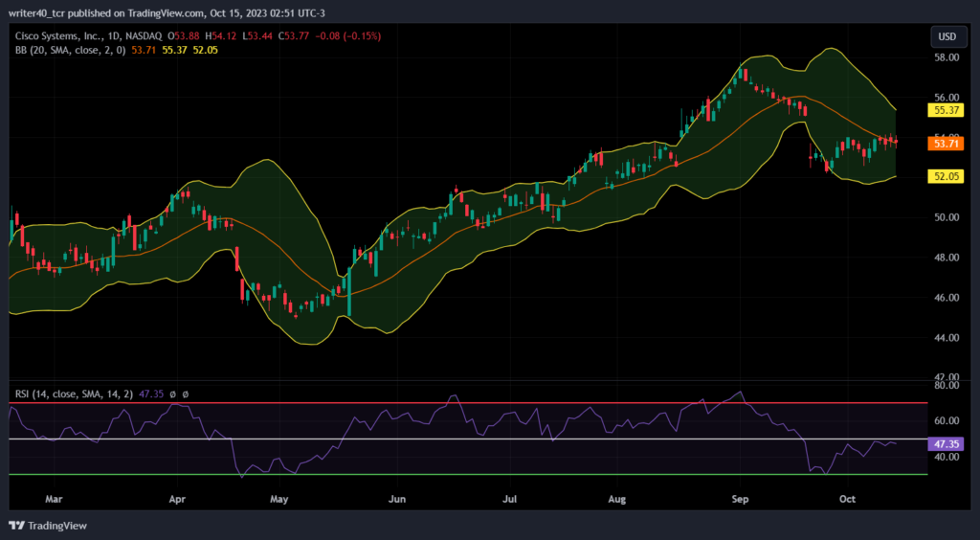980x540 pixels.
Task: Click the 50.00 price axis label
Action: 946,217
